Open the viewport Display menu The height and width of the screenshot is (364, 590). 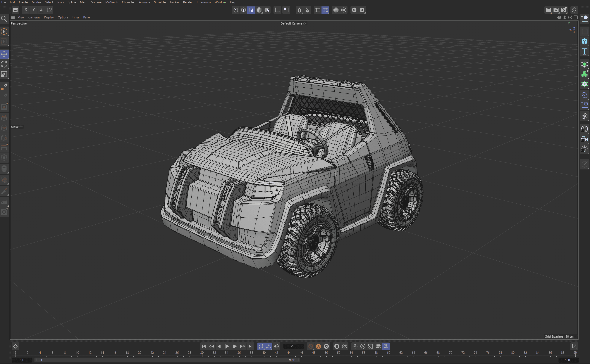(49, 17)
